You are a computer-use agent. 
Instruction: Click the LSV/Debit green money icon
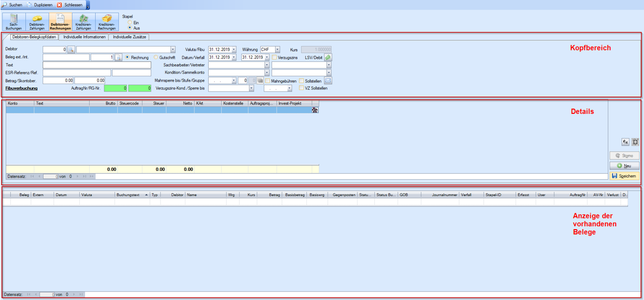click(328, 57)
